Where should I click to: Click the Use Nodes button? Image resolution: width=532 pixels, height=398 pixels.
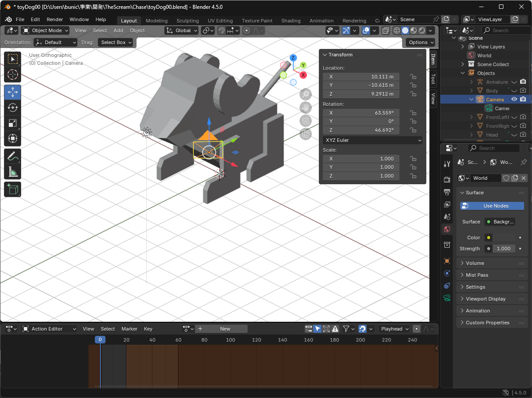click(492, 206)
